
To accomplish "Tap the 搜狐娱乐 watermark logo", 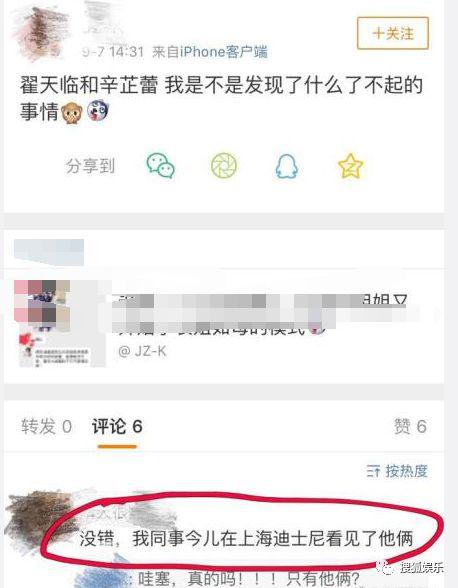I will pos(411,567).
